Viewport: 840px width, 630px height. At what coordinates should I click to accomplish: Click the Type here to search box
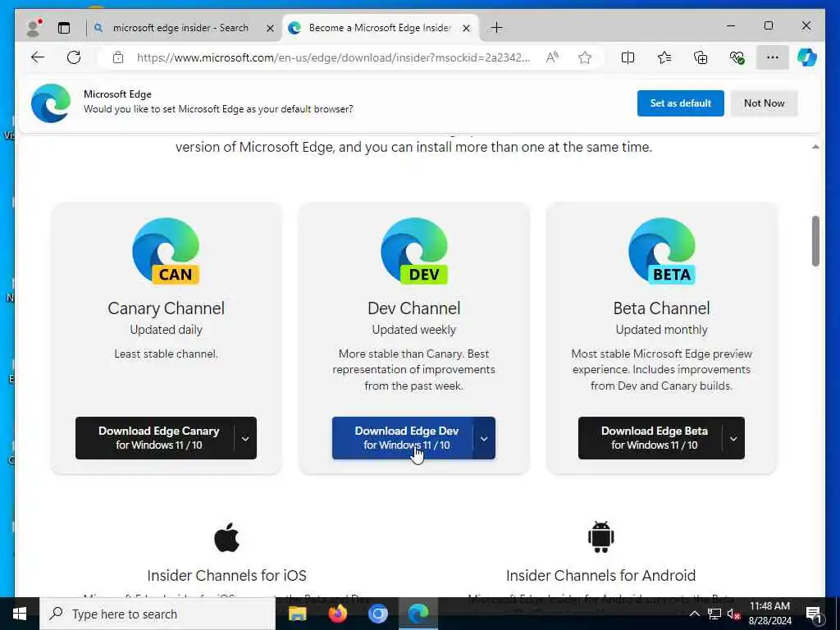click(158, 614)
